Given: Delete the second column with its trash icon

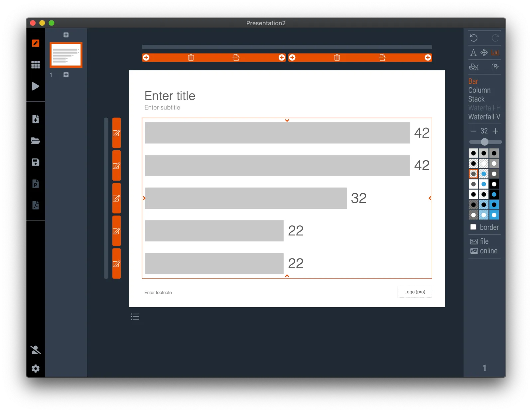Looking at the screenshot, I should 337,58.
